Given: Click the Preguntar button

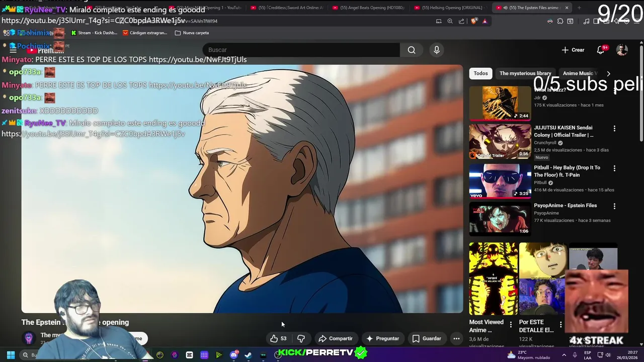Looking at the screenshot, I should coord(382,338).
